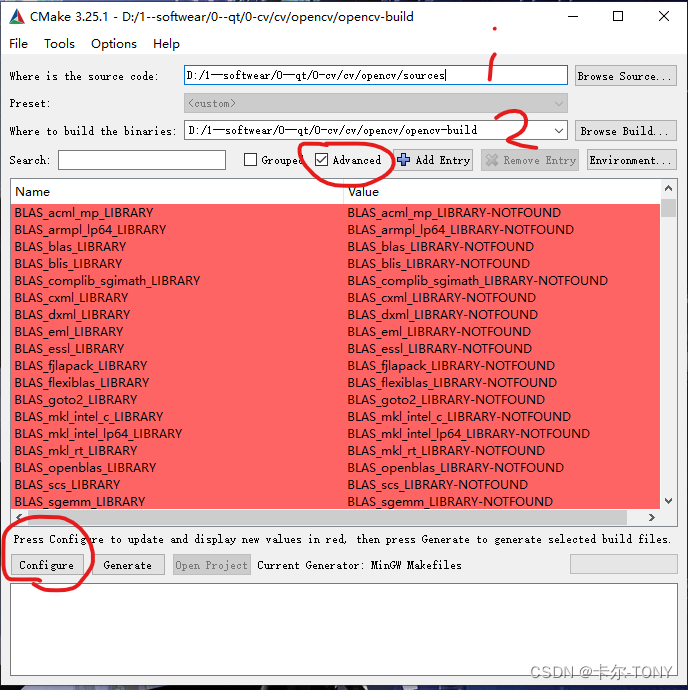Select the BLAS_goto2_LIBRARY entry name

[x=76, y=400]
